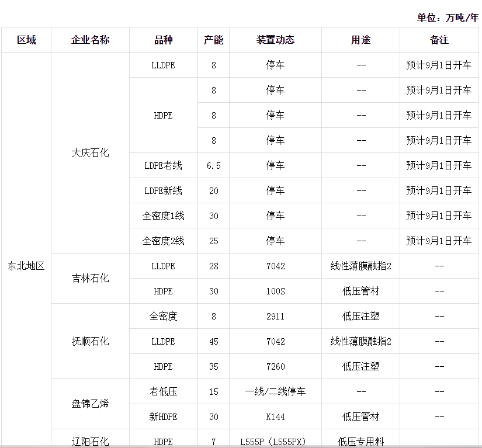Image resolution: width=482 pixels, height=448 pixels.
Task: Click 预计9月1日开车 in the LDPE老线 row
Action: point(439,166)
